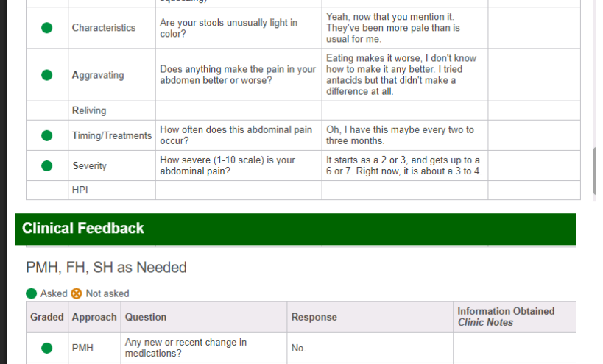Click the green dot beside Timing/Treatments
This screenshot has width=603, height=364.
[46, 135]
